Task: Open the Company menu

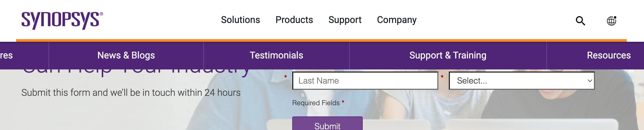Action: pos(397,20)
